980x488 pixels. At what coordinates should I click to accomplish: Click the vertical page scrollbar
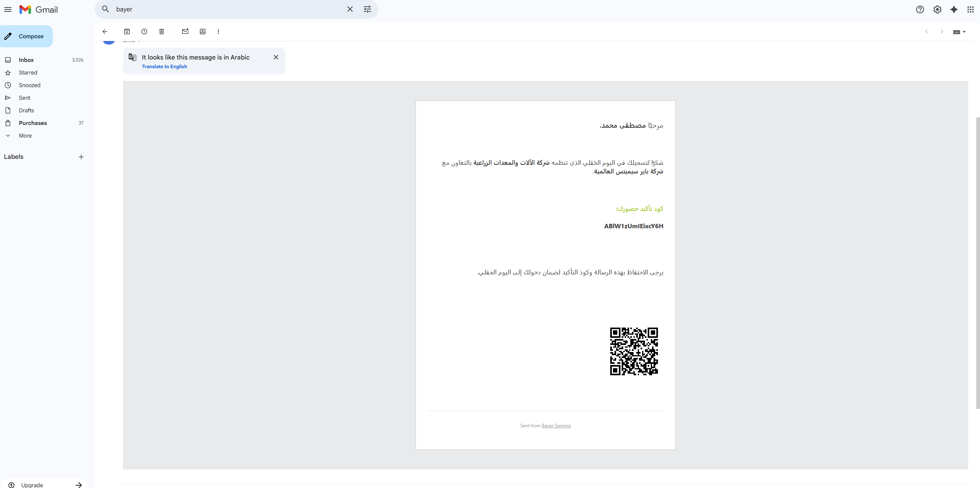click(x=978, y=262)
